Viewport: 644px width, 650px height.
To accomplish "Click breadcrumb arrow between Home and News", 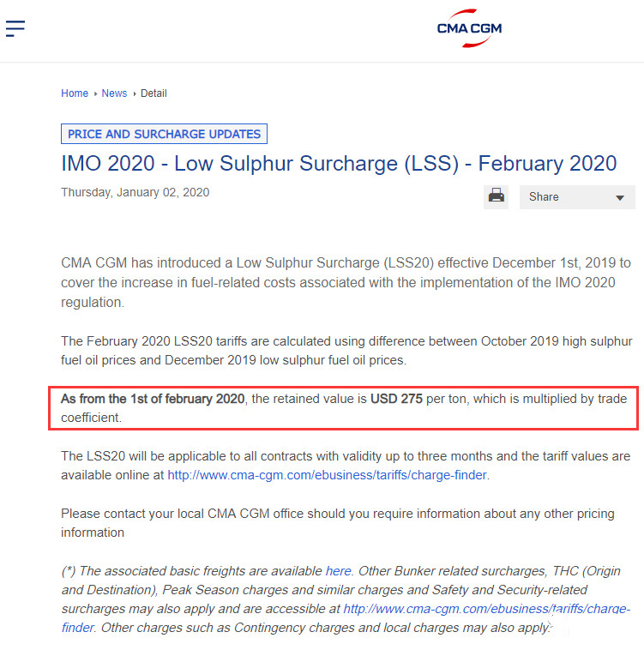I will point(95,94).
